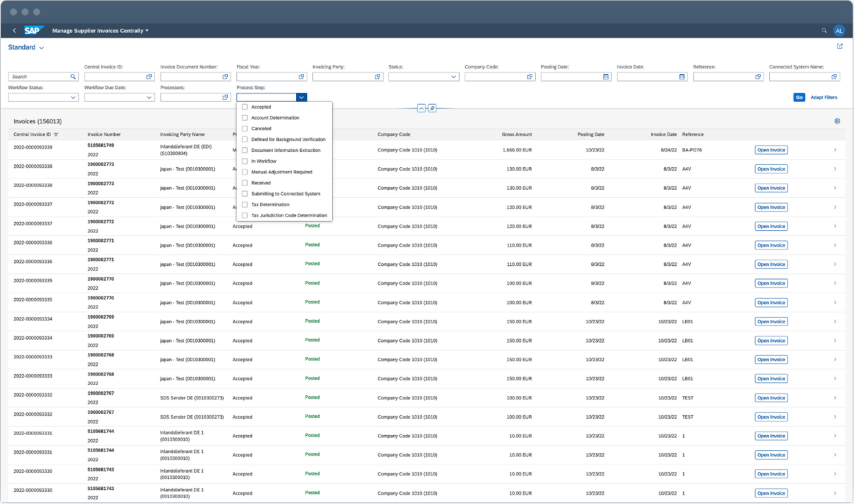Open the Status filter dropdown
This screenshot has width=854, height=504.
point(453,77)
